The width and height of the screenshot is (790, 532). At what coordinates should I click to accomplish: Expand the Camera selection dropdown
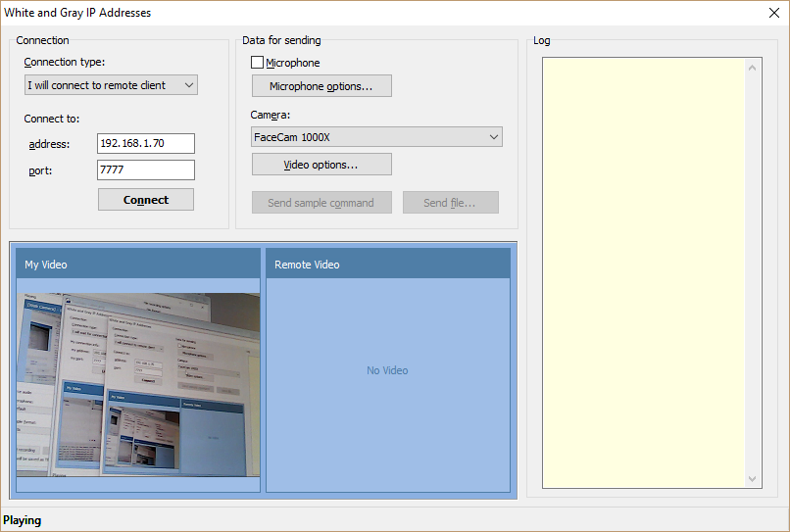coord(376,137)
